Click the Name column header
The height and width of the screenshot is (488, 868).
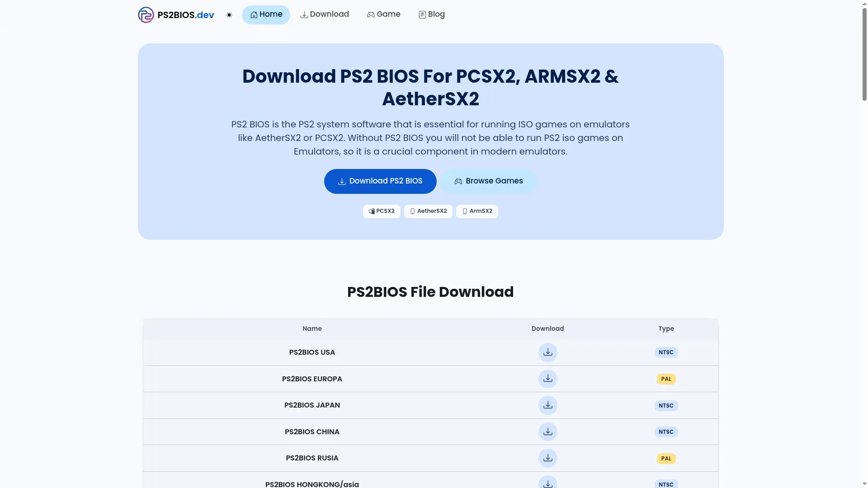tap(312, 328)
